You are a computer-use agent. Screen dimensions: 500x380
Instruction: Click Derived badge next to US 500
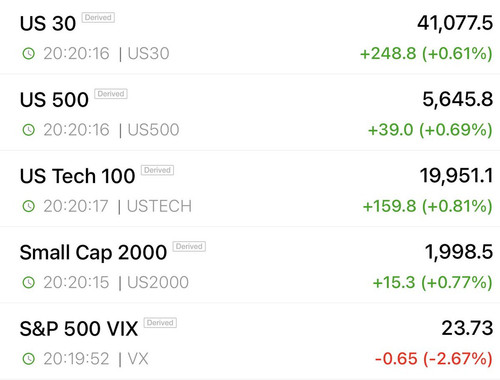pos(111,94)
